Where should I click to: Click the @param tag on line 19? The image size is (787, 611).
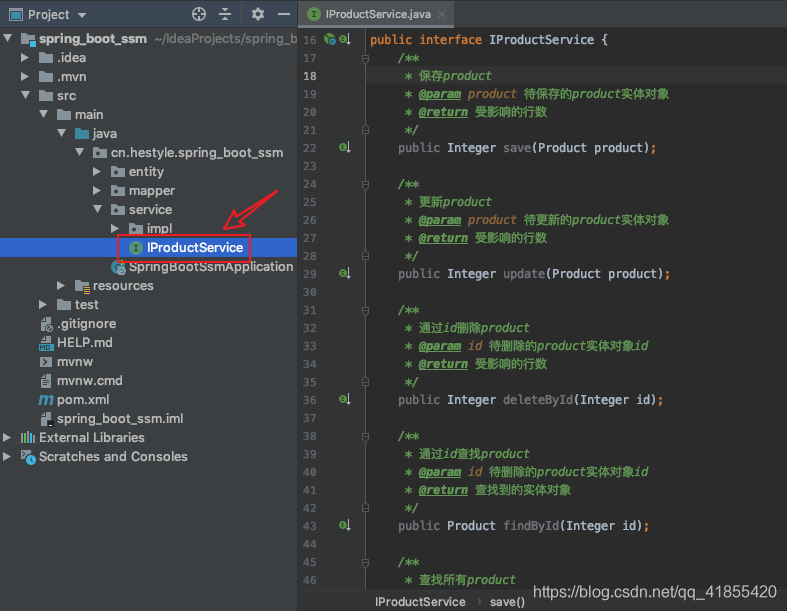(x=440, y=94)
